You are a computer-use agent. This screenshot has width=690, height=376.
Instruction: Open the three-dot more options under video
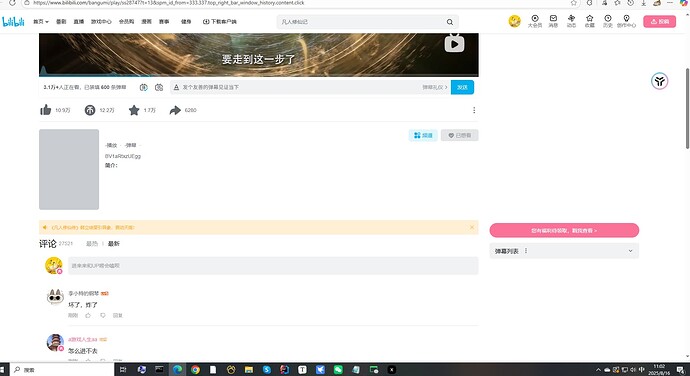pos(474,110)
